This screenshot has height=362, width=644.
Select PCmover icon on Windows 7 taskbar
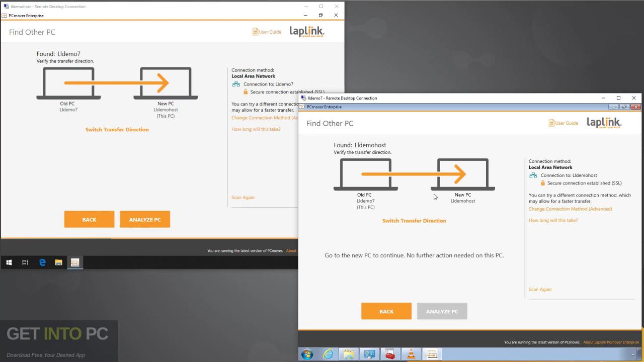coord(432,354)
